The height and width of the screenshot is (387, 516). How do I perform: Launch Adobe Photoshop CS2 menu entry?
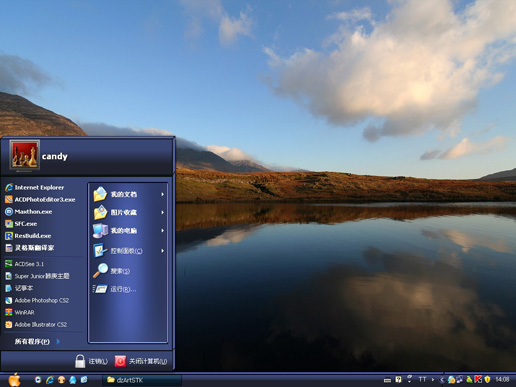pos(37,300)
